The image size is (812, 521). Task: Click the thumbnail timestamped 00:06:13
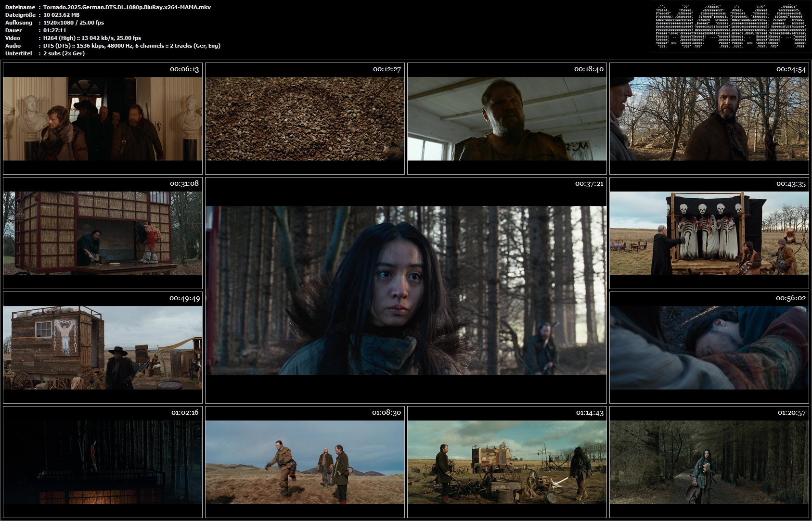(x=103, y=118)
